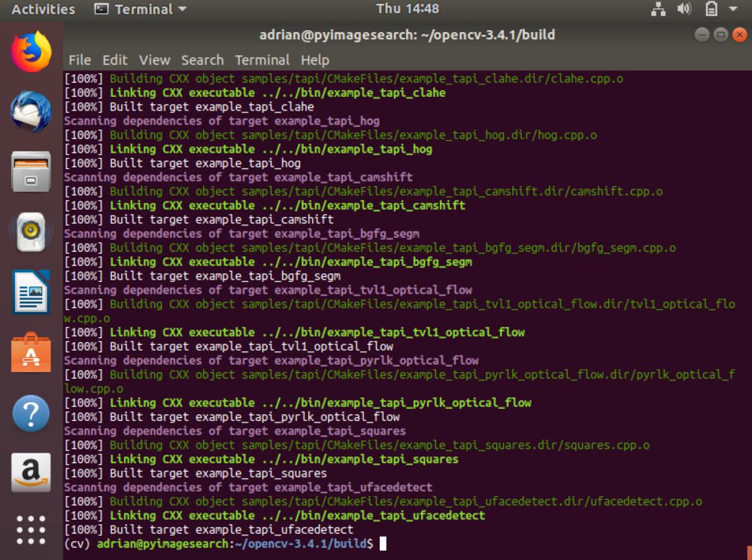752x560 pixels.
Task: Click the network status icon
Action: 659,9
